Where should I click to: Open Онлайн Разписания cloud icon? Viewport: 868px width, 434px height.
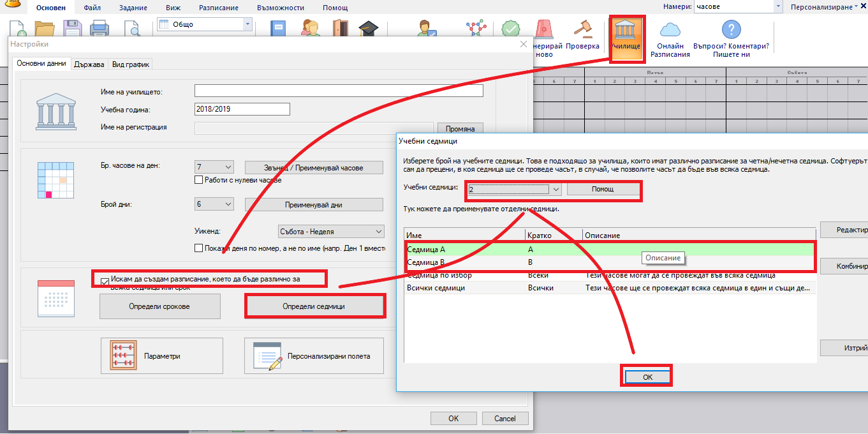coord(670,30)
